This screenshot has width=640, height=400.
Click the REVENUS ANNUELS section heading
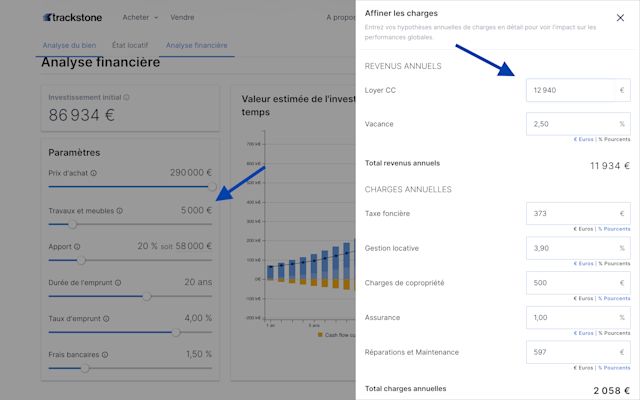pos(403,66)
